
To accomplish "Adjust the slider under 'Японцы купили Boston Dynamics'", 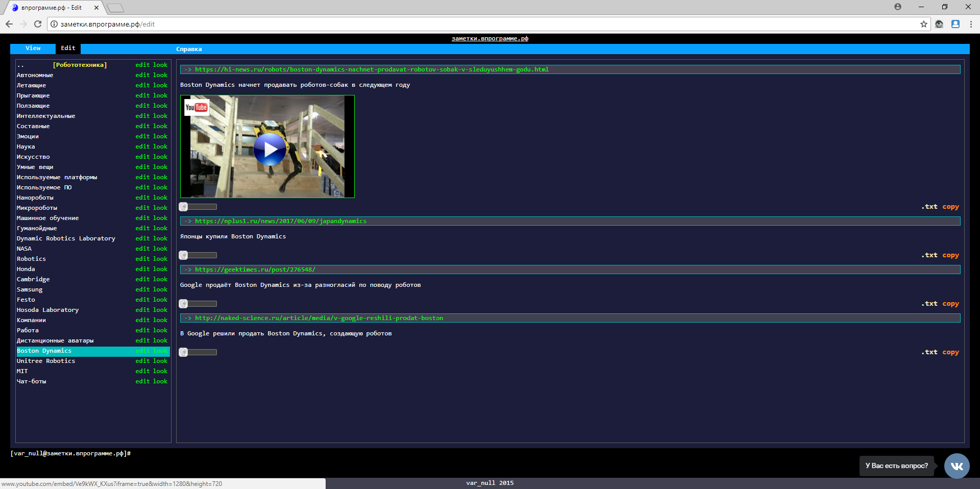I will tap(198, 255).
